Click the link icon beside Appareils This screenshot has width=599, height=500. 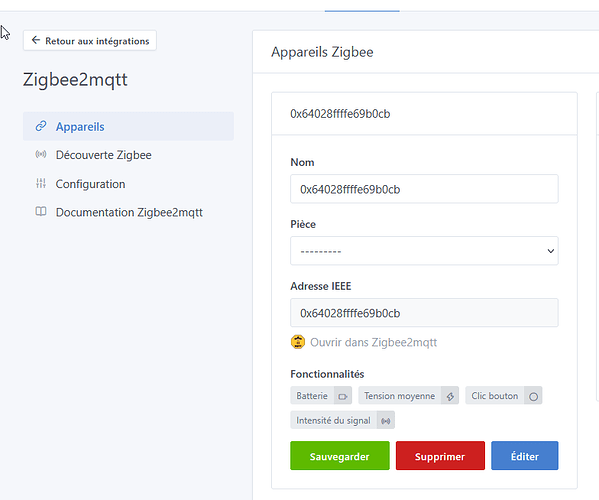[41, 126]
